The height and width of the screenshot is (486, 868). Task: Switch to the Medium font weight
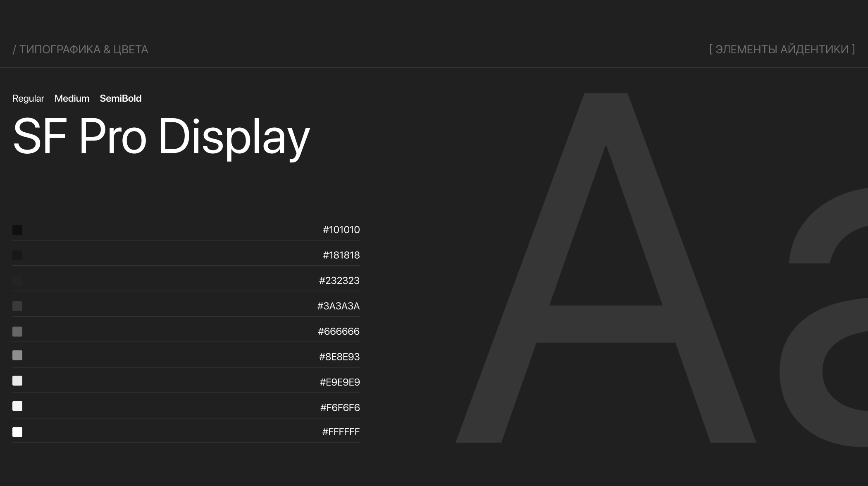click(x=72, y=98)
